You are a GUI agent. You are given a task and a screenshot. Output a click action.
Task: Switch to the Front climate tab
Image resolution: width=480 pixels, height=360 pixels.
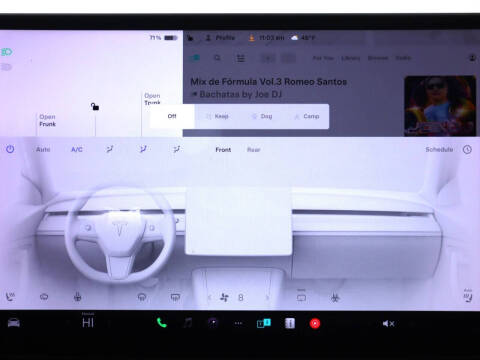pos(223,150)
